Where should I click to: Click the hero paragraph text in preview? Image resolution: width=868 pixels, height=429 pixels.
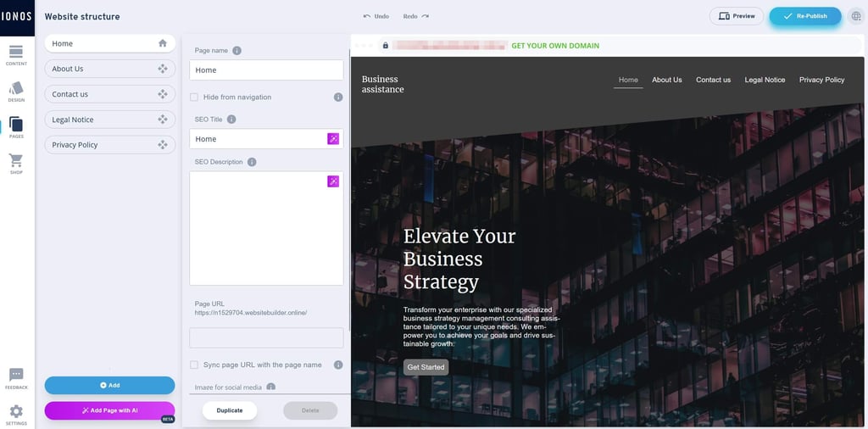[x=481, y=326]
